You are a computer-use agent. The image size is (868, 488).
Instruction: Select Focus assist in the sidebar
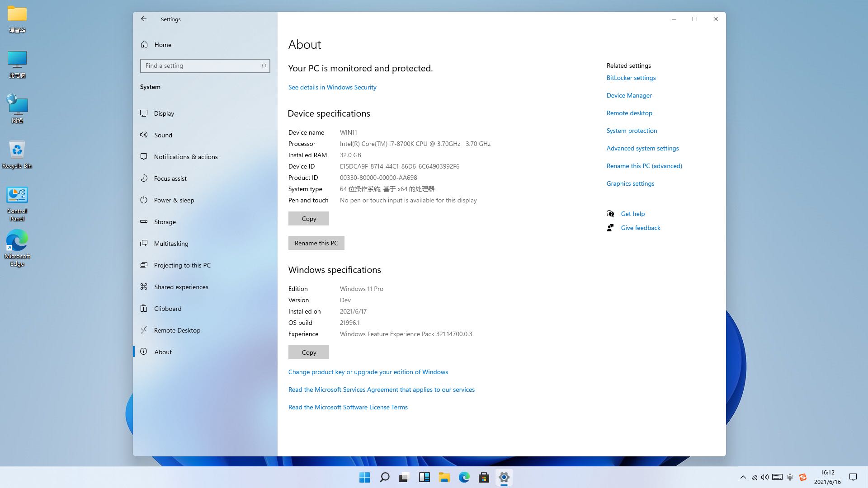170,178
